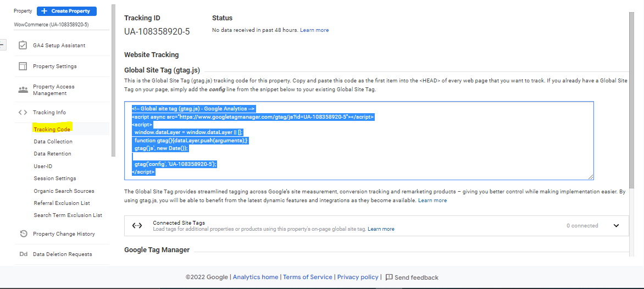Click the Tracking ID value UA-108358920-5
This screenshot has height=289, width=644.
pos(157,31)
